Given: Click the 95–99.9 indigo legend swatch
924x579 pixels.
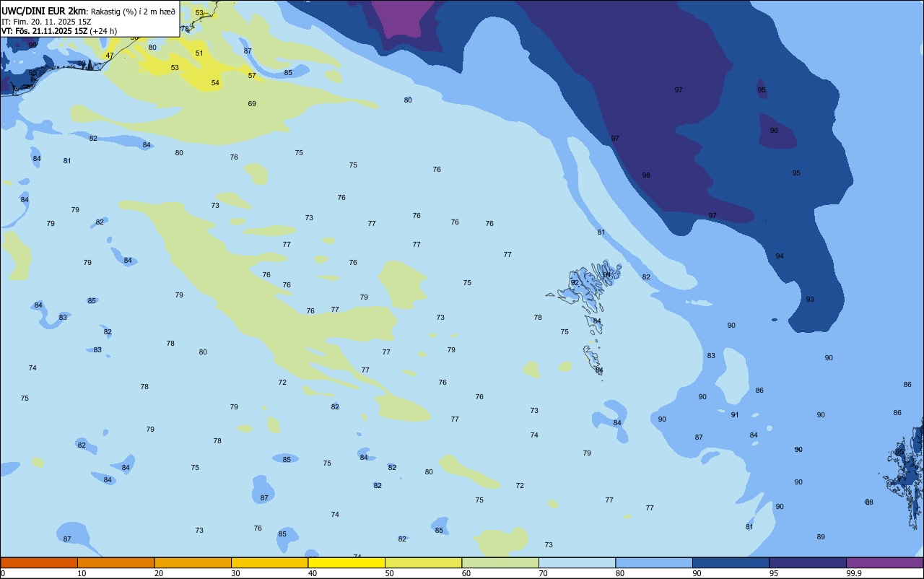Looking at the screenshot, I should (x=808, y=562).
